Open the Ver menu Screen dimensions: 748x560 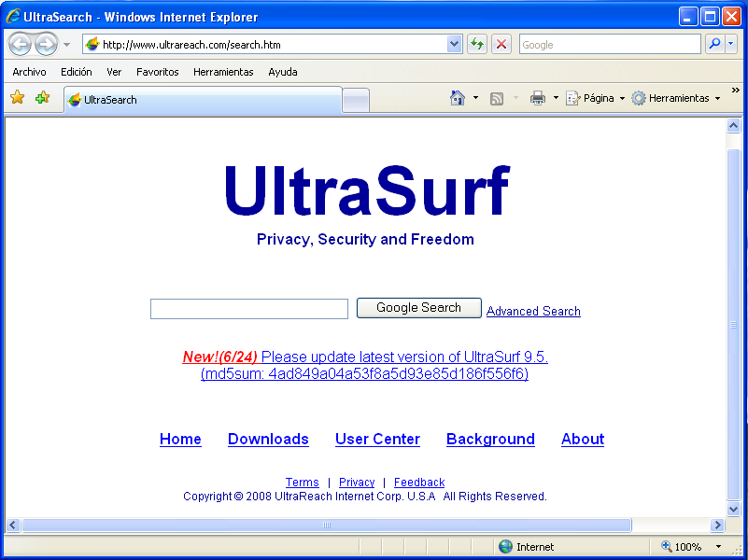tap(114, 72)
